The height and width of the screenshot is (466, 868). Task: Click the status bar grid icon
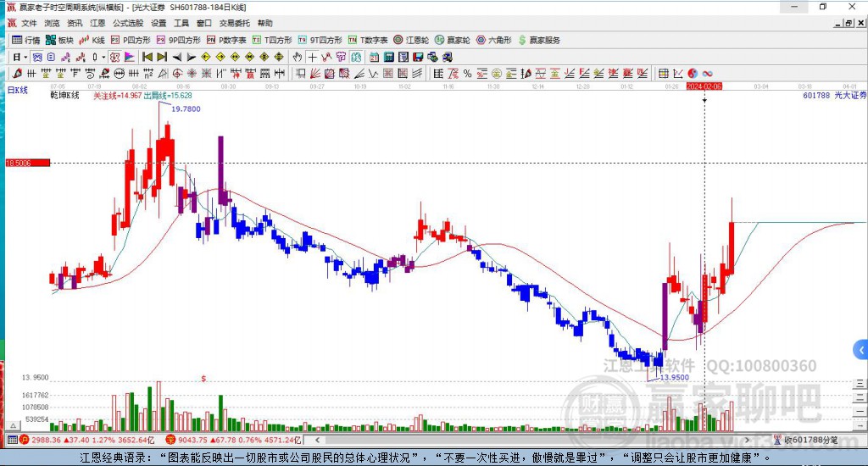(x=12, y=440)
